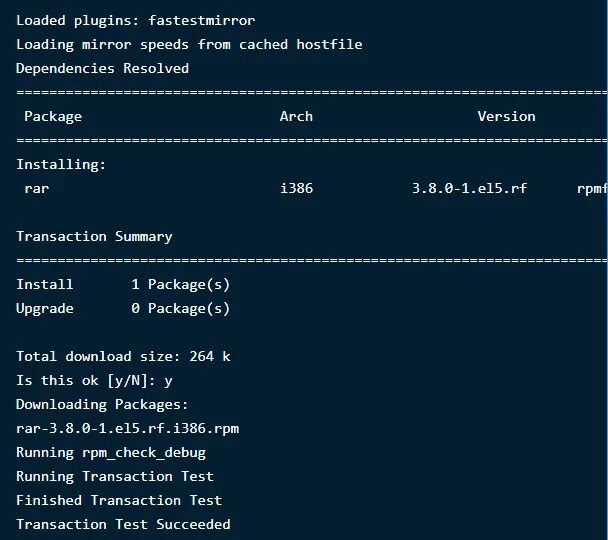The image size is (608, 540).
Task: Click the 'Loading mirror speeds' output line
Action: (x=189, y=44)
